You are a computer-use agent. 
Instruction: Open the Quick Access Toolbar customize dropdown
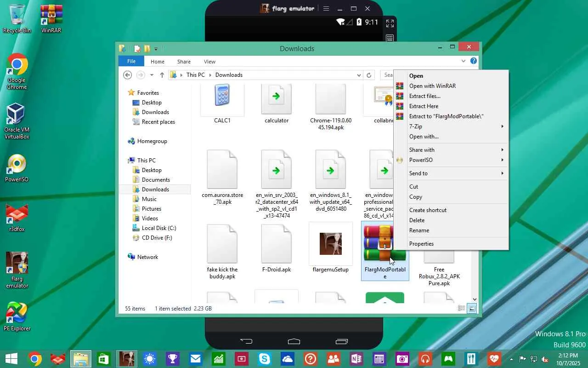(156, 49)
